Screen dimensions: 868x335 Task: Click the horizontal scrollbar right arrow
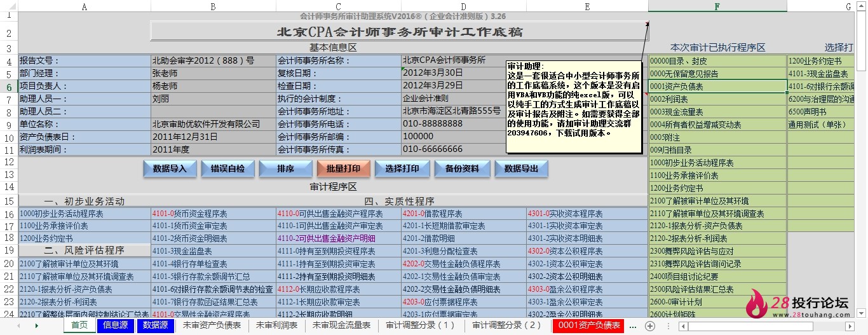click(x=850, y=325)
